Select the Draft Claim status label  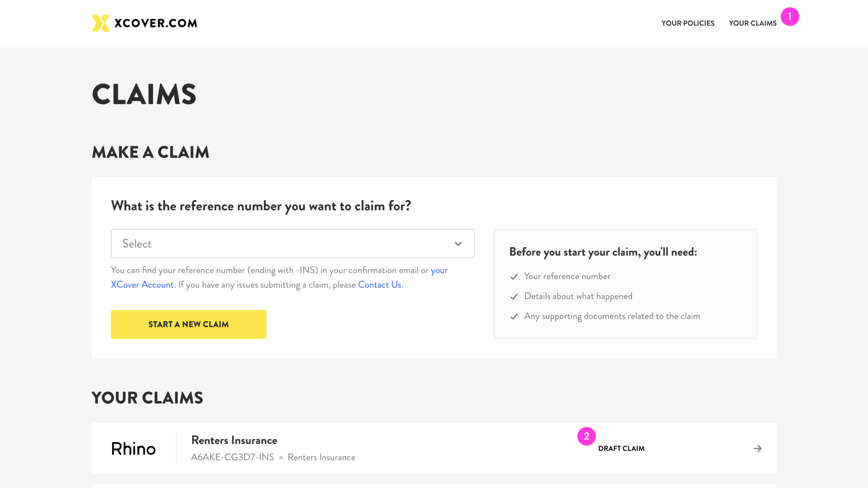(621, 448)
